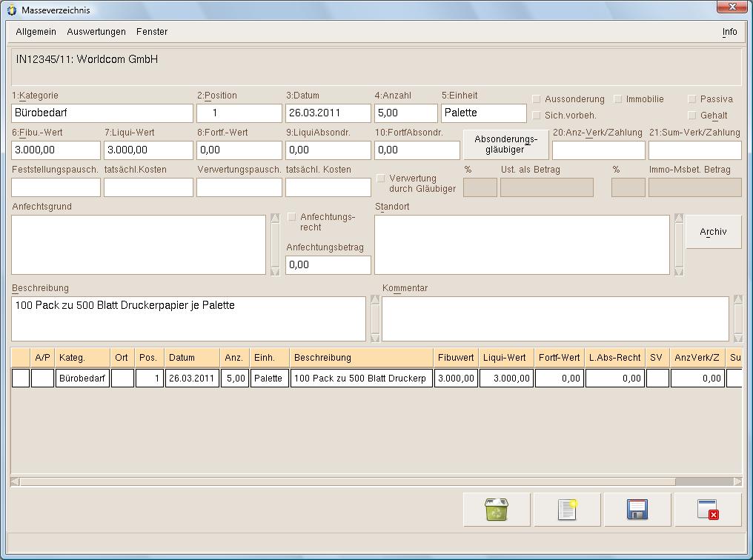
Task: Toggle the Immobilie checkbox
Action: 618,99
